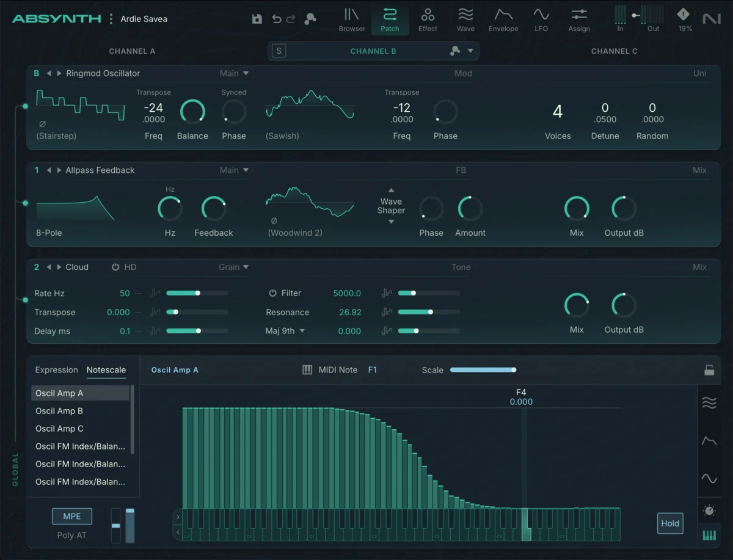The height and width of the screenshot is (560, 733).
Task: Select next module type for Allpass Feedback
Action: click(59, 170)
